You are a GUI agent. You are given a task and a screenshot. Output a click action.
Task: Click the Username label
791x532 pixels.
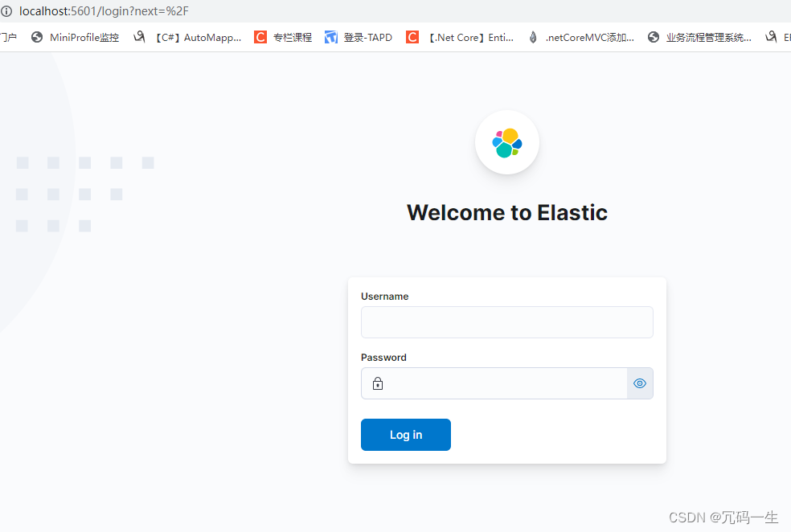[x=384, y=297]
